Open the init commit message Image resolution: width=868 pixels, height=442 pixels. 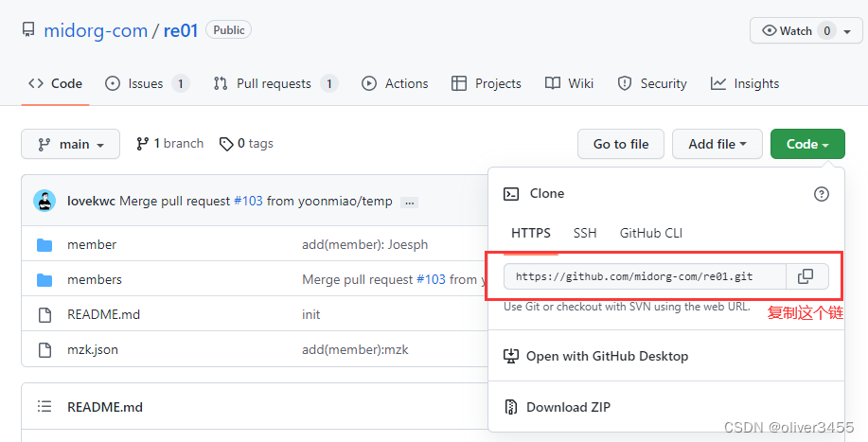(x=311, y=314)
